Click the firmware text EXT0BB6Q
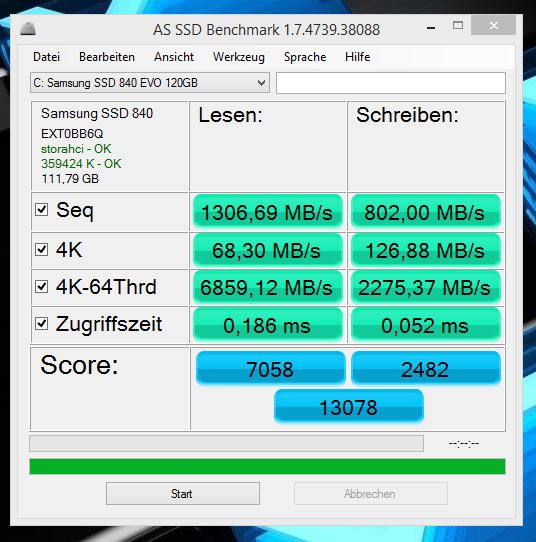Screen dimensions: 536x542 coord(72,133)
